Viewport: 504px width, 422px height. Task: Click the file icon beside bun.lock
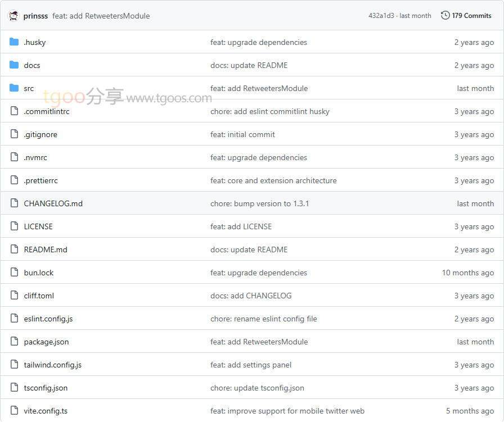pyautogui.click(x=14, y=273)
